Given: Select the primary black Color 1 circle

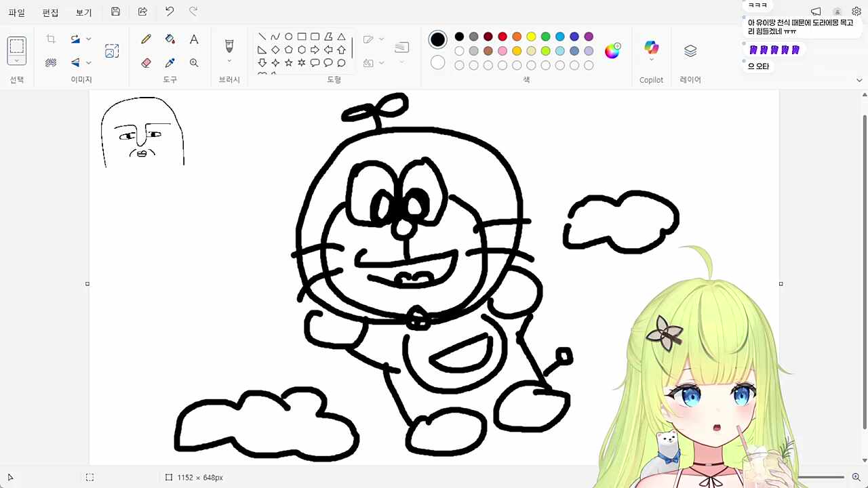Looking at the screenshot, I should [438, 39].
